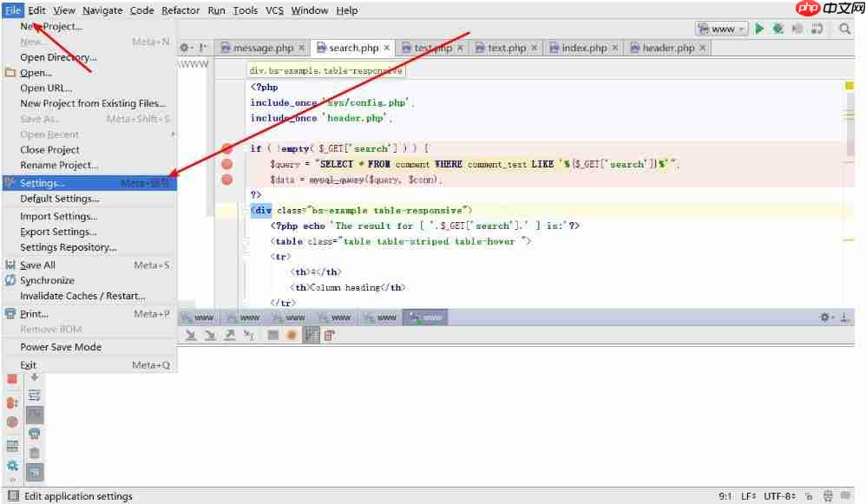Click the down arrow icon in frames toolbar
Image resolution: width=866 pixels, height=504 pixels.
click(34, 377)
